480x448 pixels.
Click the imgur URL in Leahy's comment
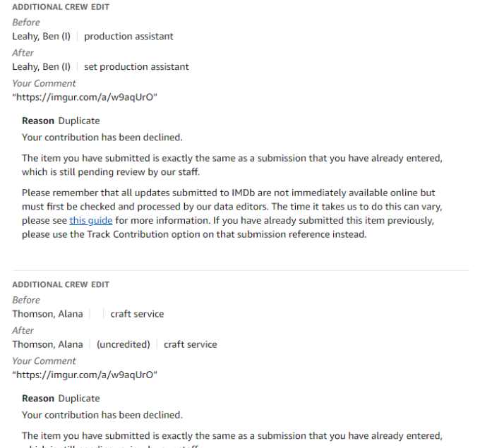click(x=85, y=97)
